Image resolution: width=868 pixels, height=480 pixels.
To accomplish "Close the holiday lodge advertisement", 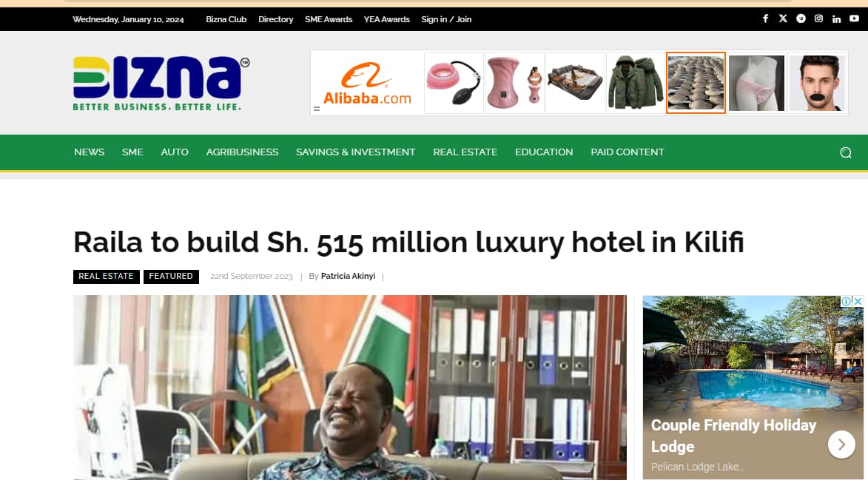I will point(858,301).
